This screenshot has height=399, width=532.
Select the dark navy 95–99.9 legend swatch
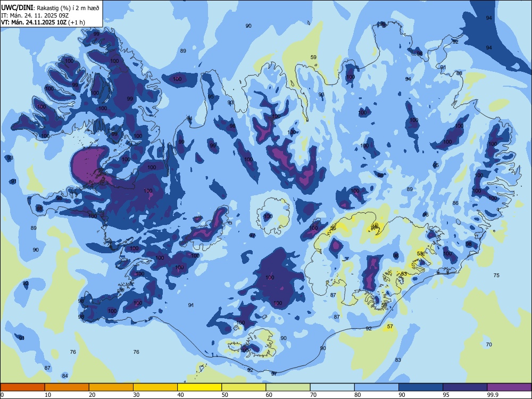[x=465, y=387]
